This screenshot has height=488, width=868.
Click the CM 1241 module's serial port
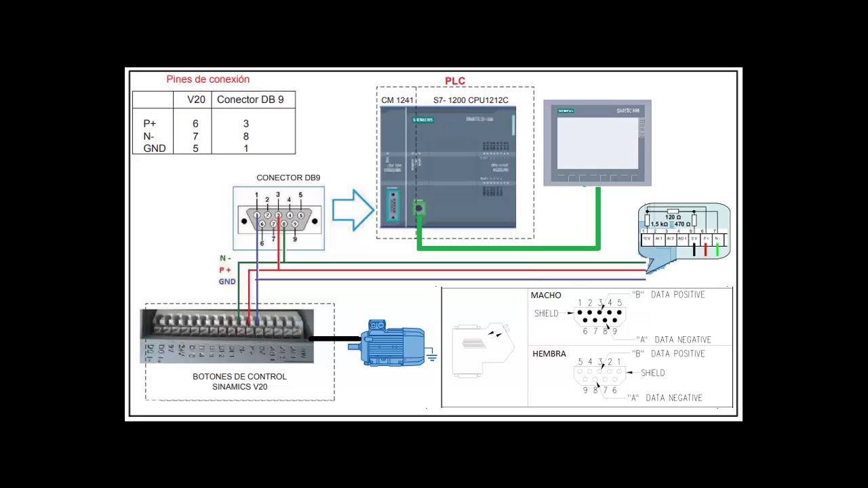click(x=393, y=205)
